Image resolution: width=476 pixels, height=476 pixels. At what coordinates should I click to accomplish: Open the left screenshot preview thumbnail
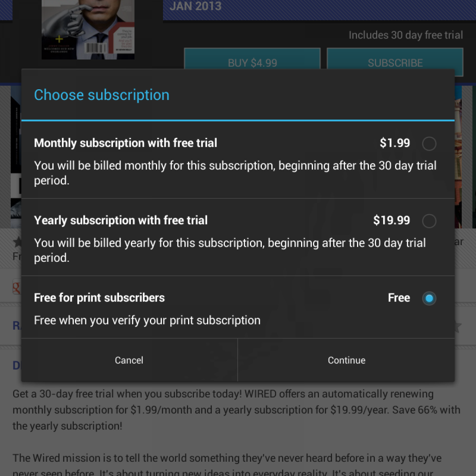tap(16, 157)
